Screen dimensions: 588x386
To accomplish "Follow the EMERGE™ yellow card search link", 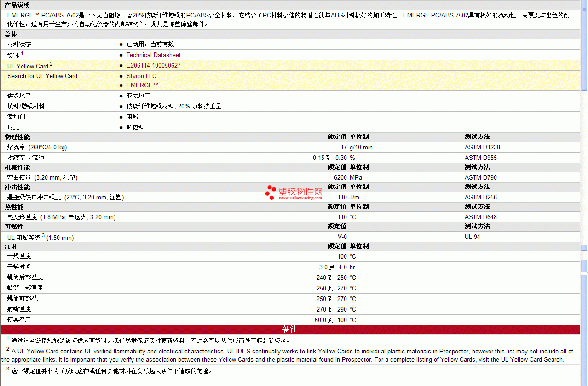I will pos(142,85).
